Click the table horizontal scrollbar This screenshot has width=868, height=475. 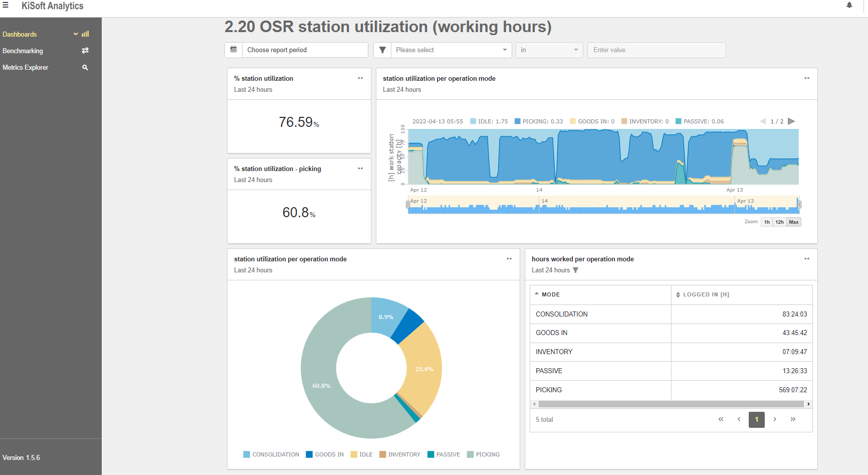tap(671, 404)
